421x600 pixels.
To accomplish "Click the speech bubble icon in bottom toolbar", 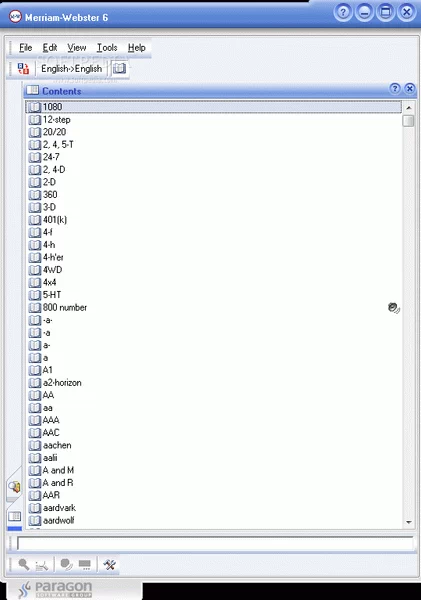I will tap(66, 564).
